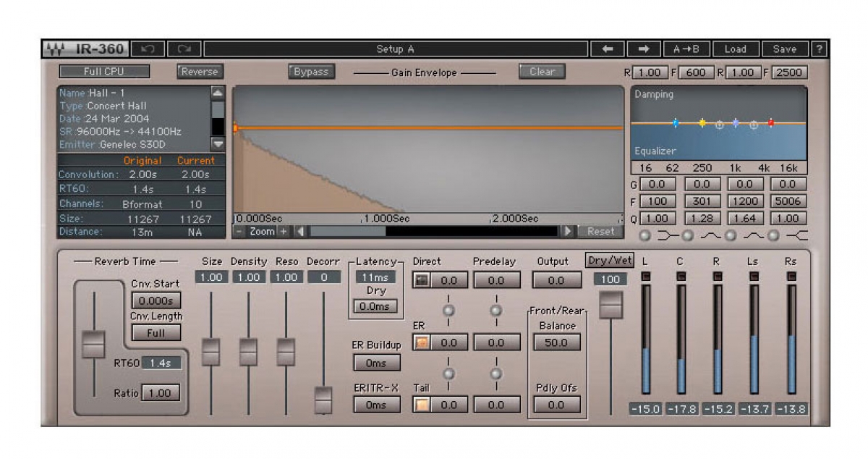Click the redo arrow in the top bar
Image resolution: width=868 pixels, height=459 pixels.
tap(184, 49)
